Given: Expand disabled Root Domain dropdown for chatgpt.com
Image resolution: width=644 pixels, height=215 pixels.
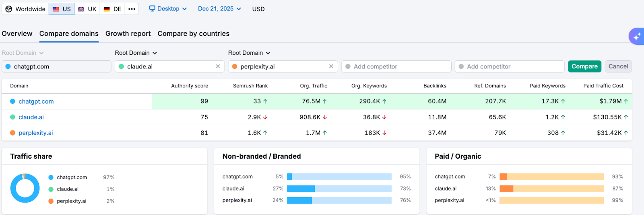Looking at the screenshot, I should point(23,53).
